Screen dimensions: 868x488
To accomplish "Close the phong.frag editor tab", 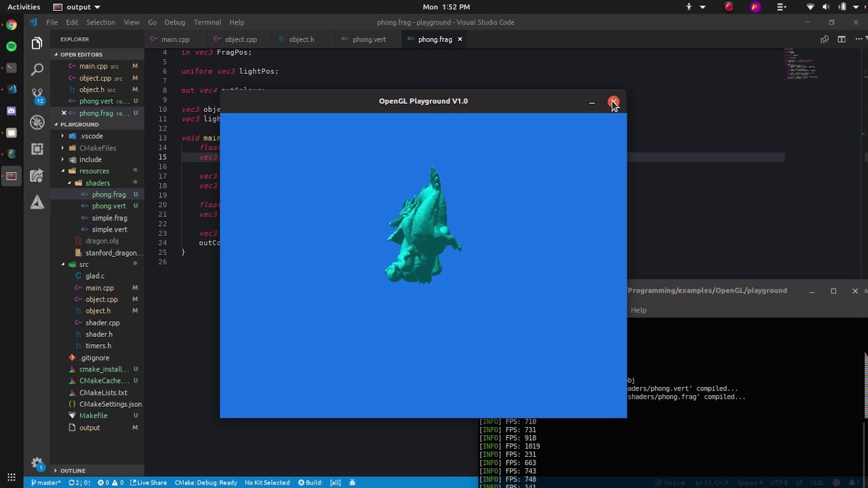I will point(460,39).
